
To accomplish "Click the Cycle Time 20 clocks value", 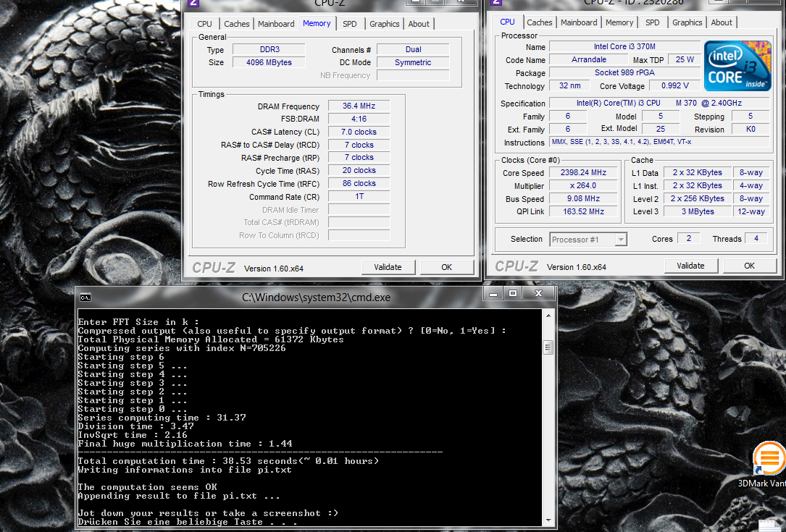I will 359,170.
